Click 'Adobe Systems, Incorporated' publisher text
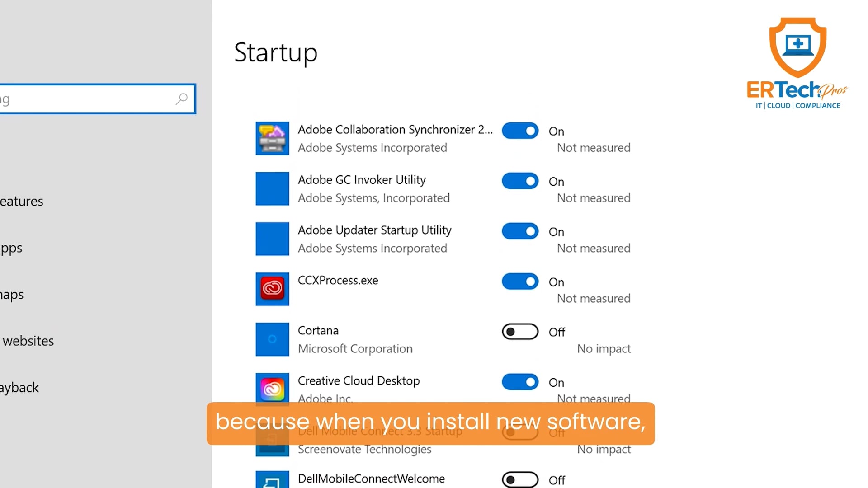This screenshot has width=868, height=488. point(374,198)
